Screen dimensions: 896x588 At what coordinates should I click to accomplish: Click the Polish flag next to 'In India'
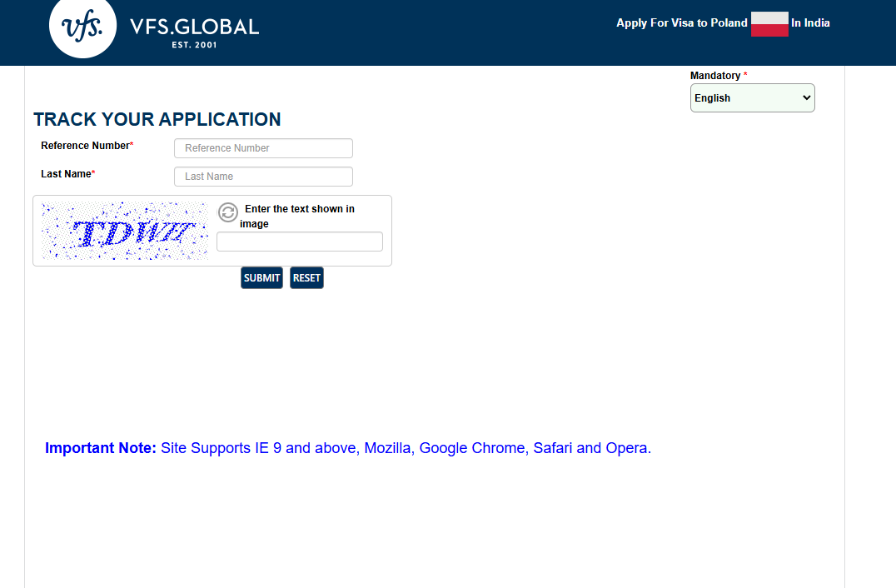(x=768, y=24)
